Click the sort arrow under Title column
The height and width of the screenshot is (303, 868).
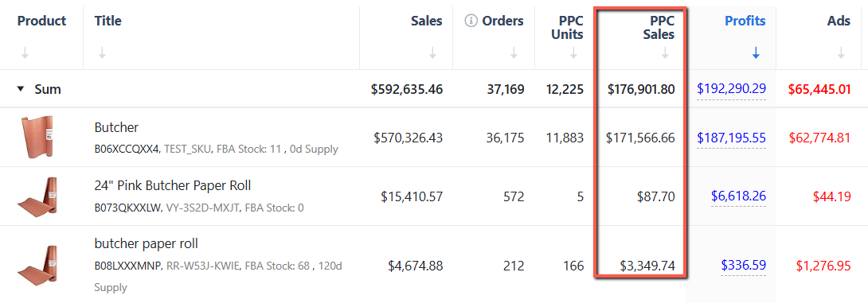point(102,53)
